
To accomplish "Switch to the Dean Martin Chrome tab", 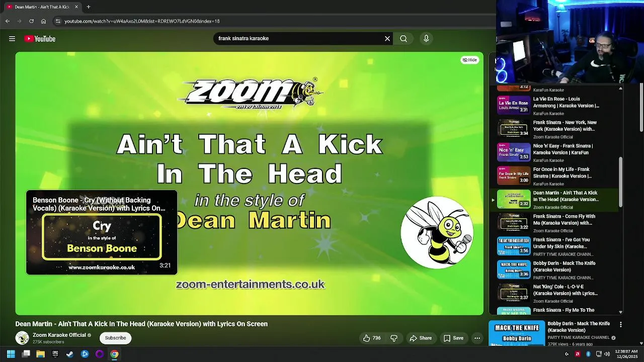I will 42,7.
